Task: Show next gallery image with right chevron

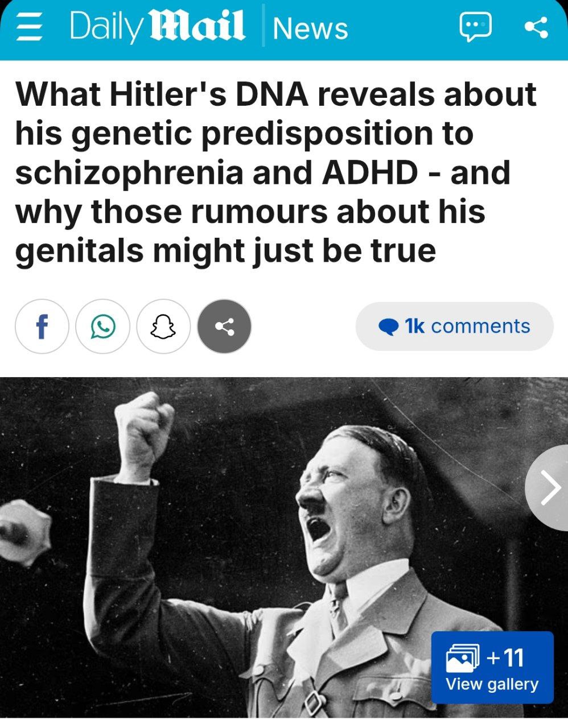Action: (x=548, y=488)
